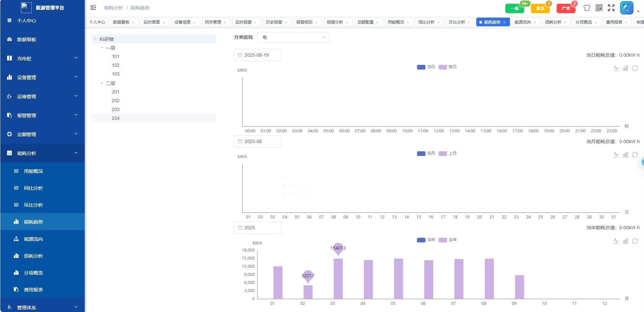Click the 2025-08-19 date input field
The width and height of the screenshot is (644, 312).
[x=258, y=55]
